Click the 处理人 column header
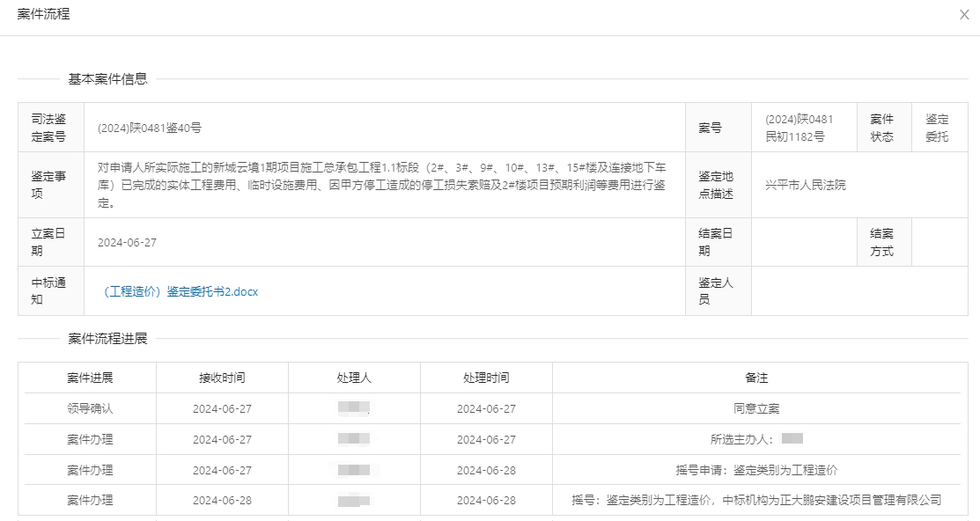 click(354, 378)
